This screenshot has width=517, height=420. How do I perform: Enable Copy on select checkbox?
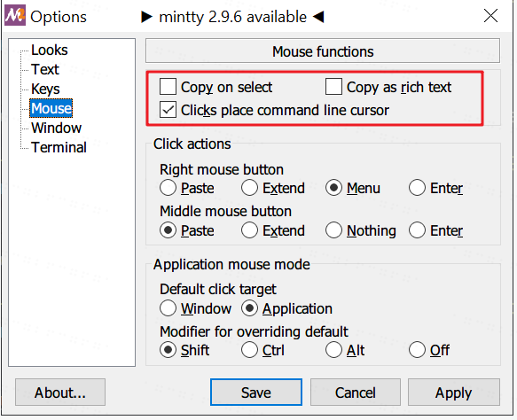click(216, 88)
